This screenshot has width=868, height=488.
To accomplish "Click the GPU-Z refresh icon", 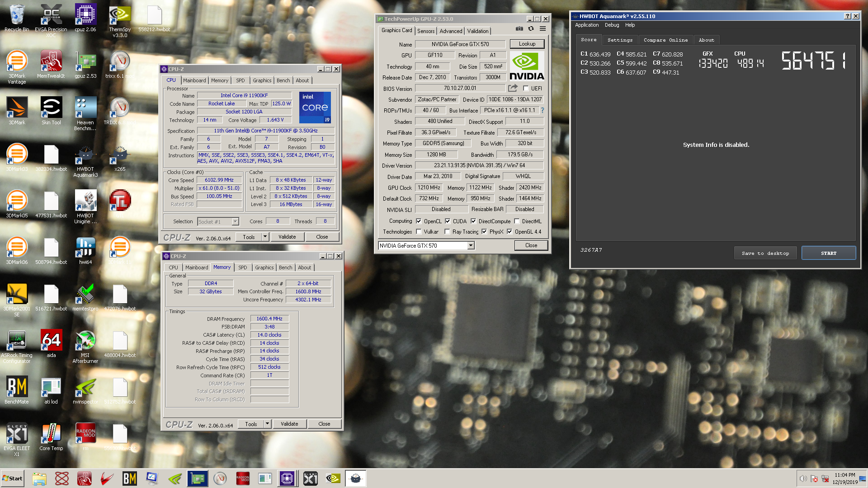I will (x=531, y=28).
